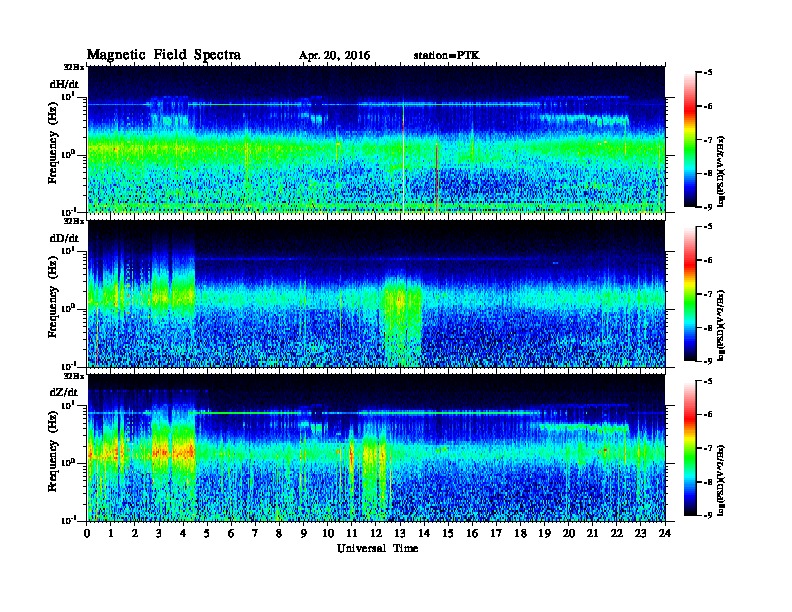
Task: Click the "Magnetic Field Spectra" title
Action: 164,55
